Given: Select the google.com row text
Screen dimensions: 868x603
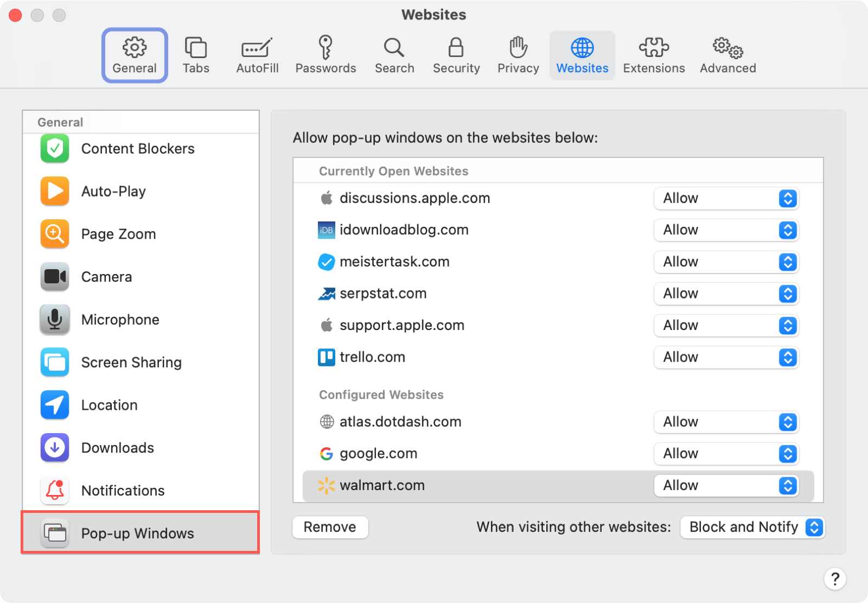Looking at the screenshot, I should click(x=378, y=454).
